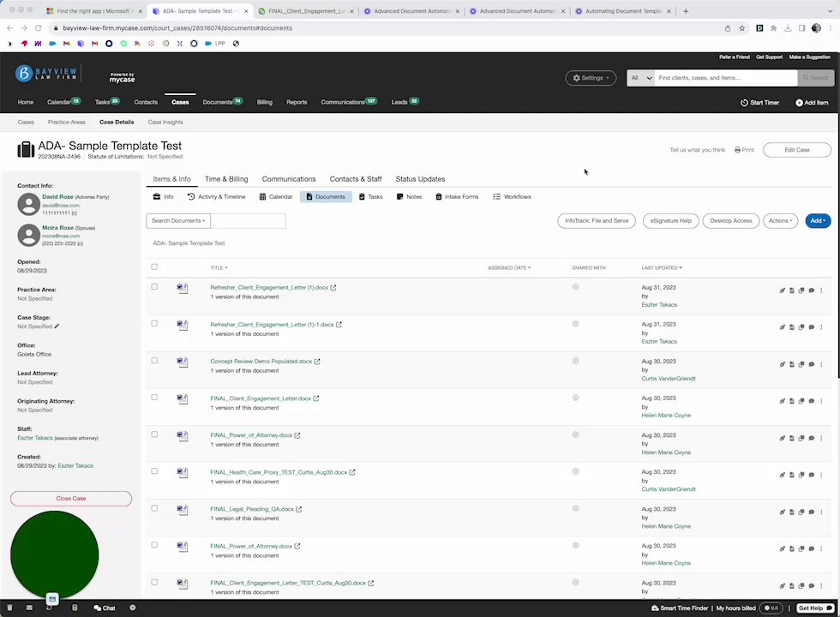840x617 pixels.
Task: Click document icon on Refresher_Client_Engagement_Letter (1)-1 row actions
Action: pos(792,327)
